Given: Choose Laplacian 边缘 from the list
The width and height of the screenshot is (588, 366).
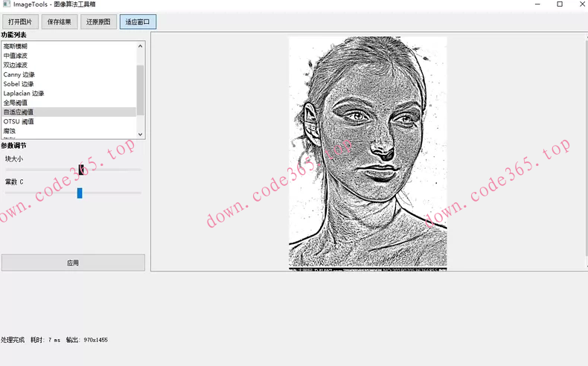Looking at the screenshot, I should tap(69, 93).
